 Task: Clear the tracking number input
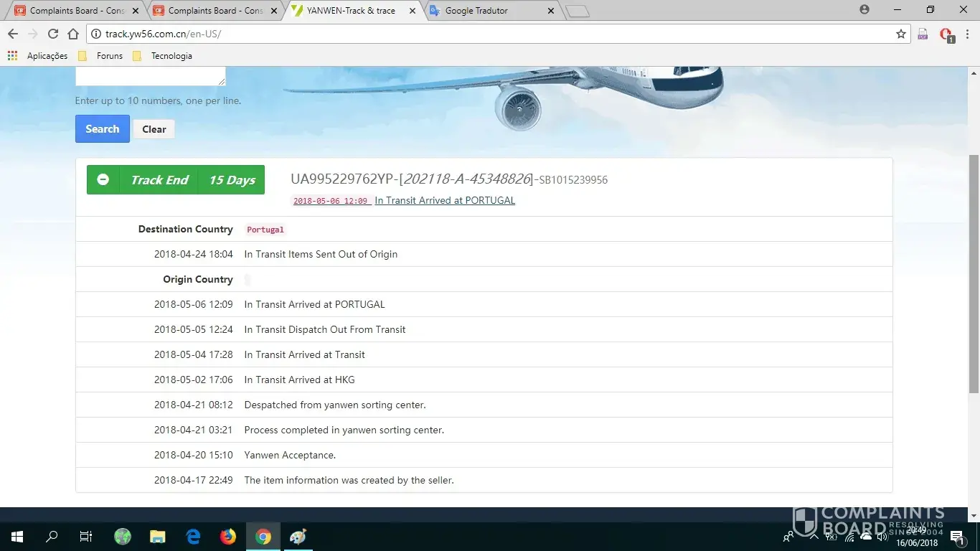[x=154, y=129]
